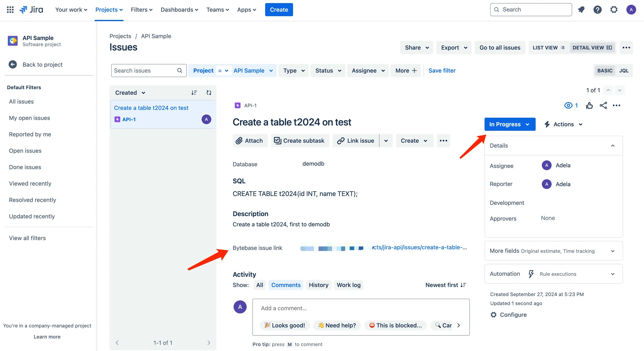Switch to LIST VIEW layout

click(x=548, y=48)
